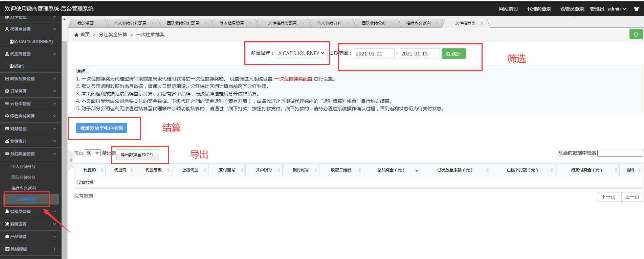
Task: Close the 基本信息设置 tab
Action: [250, 23]
